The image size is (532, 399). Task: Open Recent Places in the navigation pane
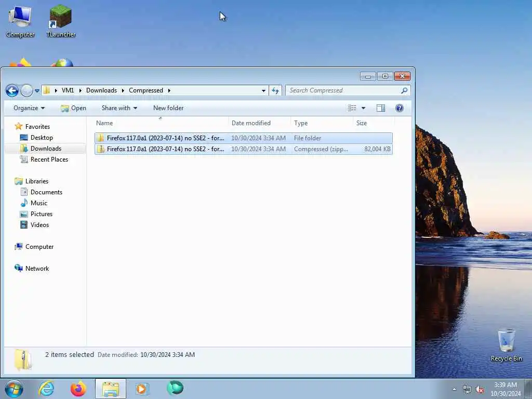(44, 159)
